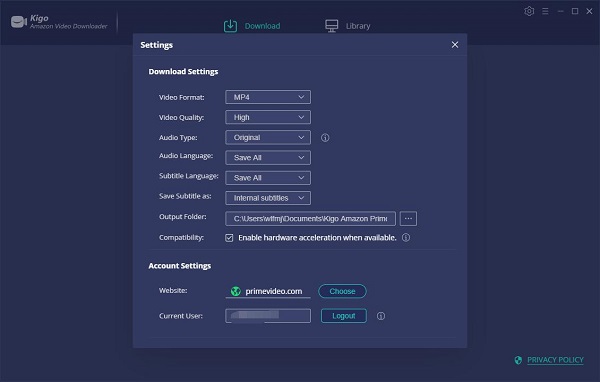Viewport: 600px width, 382px height.
Task: Maximize the Kigo window
Action: tap(575, 11)
